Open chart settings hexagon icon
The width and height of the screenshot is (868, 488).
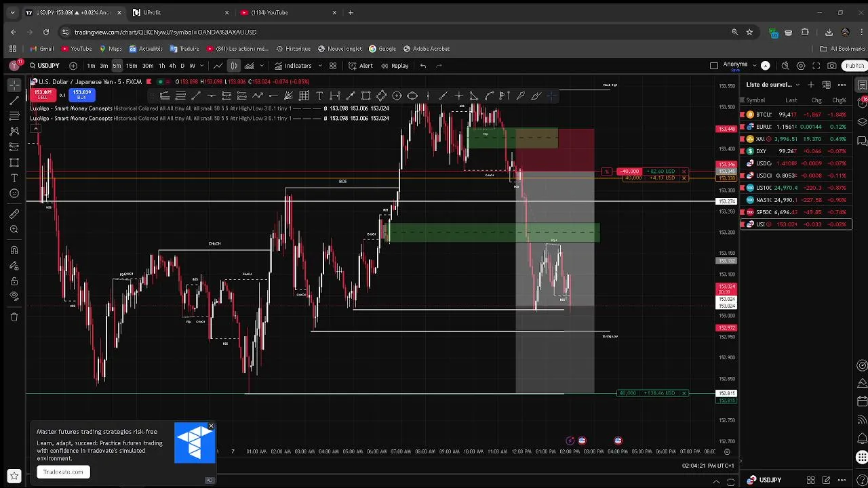801,66
